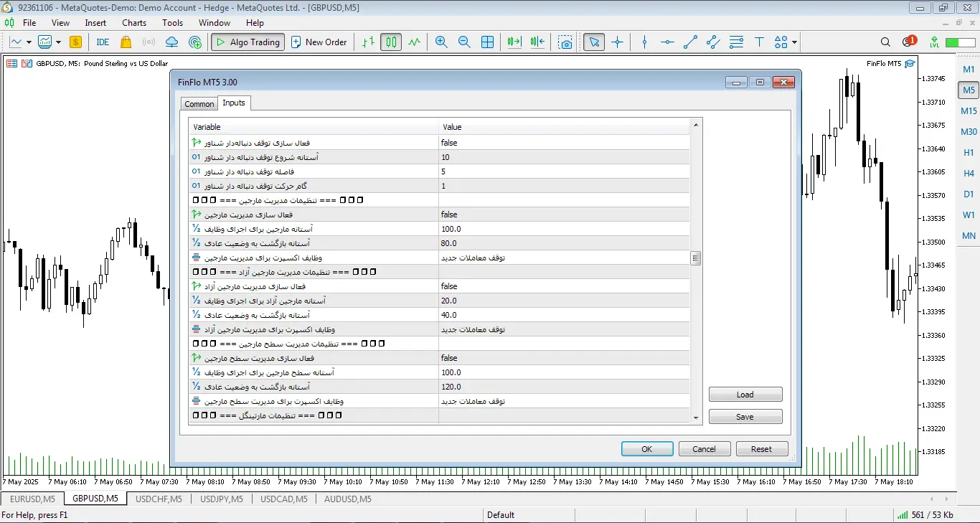Select the Fibonacci retracement tool
The width and height of the screenshot is (980, 523).
[x=736, y=42]
